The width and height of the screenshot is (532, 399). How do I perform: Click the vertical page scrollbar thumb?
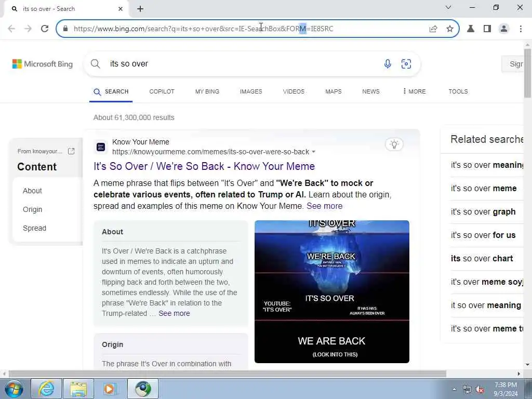pos(527,73)
